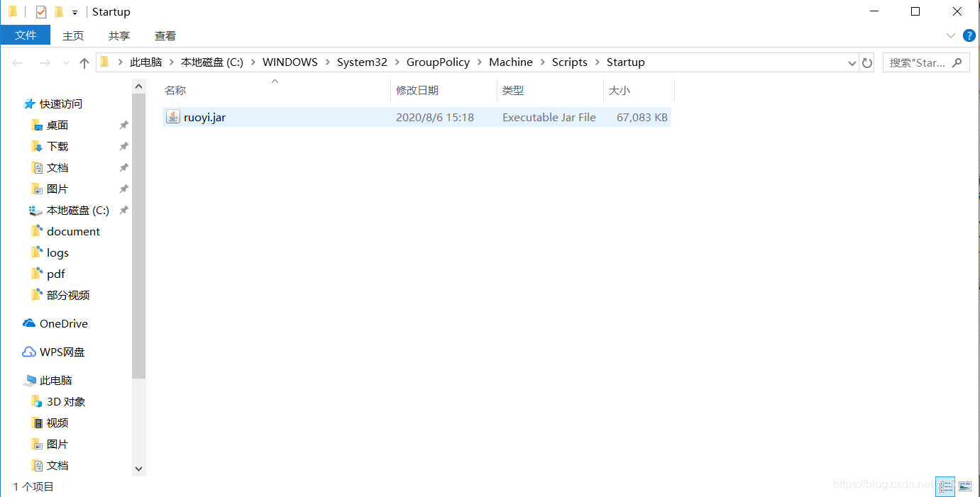Click the OneDrive cloud icon
Screen dimensions: 980x497
point(29,323)
